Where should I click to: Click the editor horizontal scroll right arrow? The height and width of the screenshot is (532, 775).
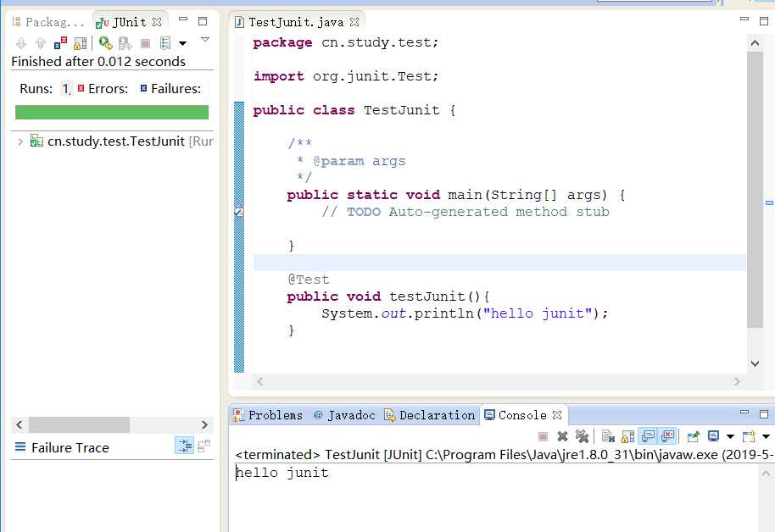(737, 381)
